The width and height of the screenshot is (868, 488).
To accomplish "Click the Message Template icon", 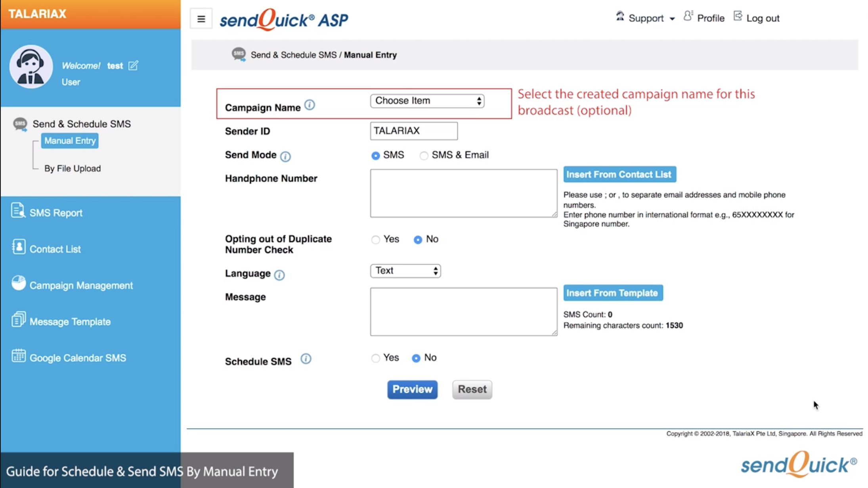I will tap(19, 319).
